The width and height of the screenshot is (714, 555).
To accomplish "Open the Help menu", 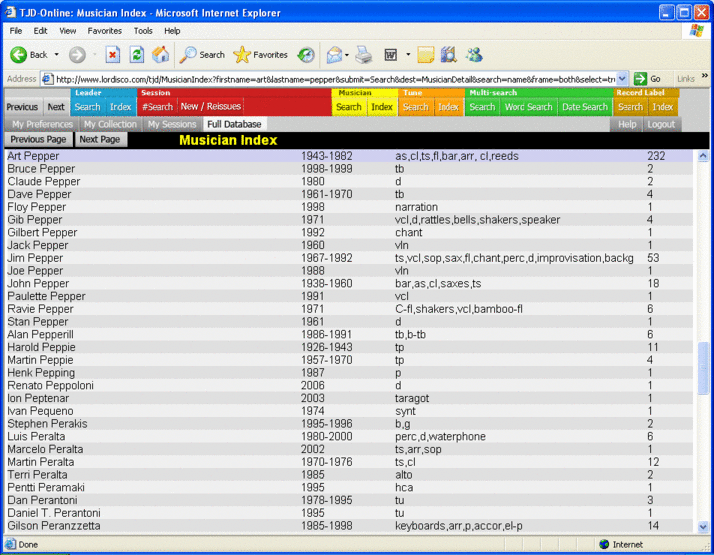I will [172, 31].
